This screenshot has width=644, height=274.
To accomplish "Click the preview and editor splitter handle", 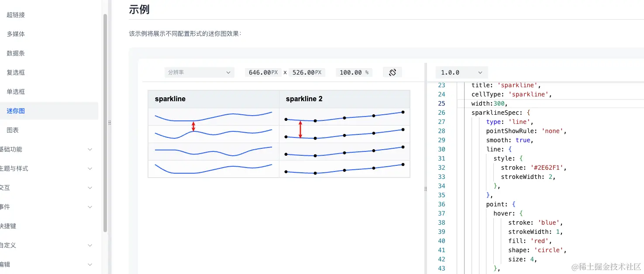I will (x=425, y=189).
